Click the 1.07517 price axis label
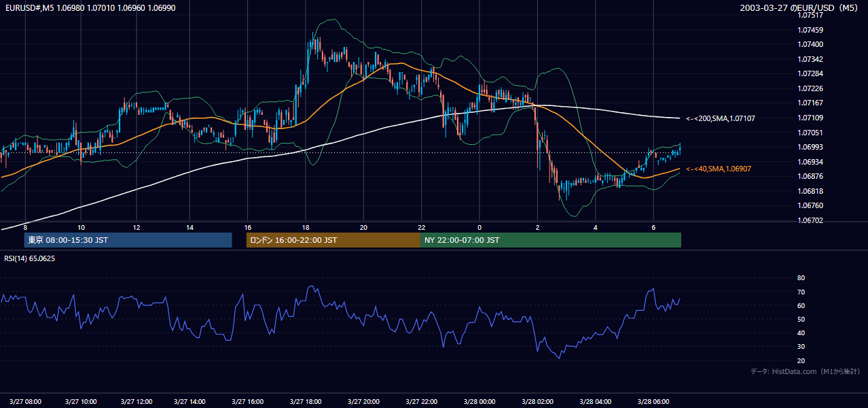This screenshot has height=408, width=868. 810,15
